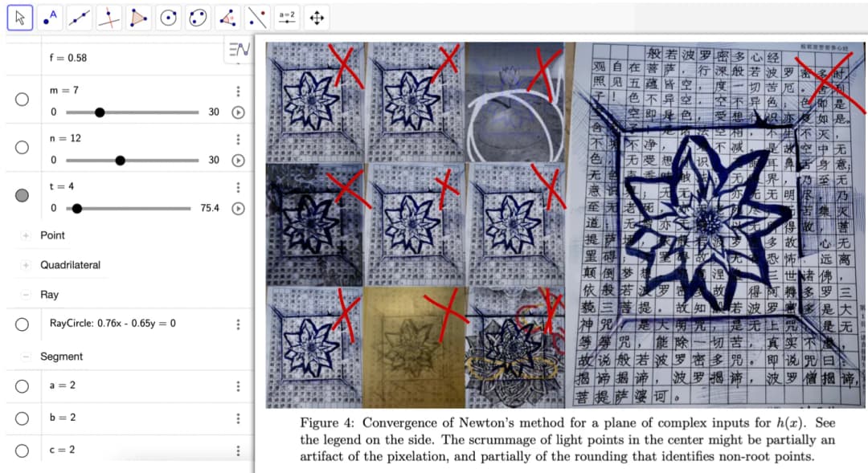
Task: Select the Polygon tool
Action: coord(138,18)
